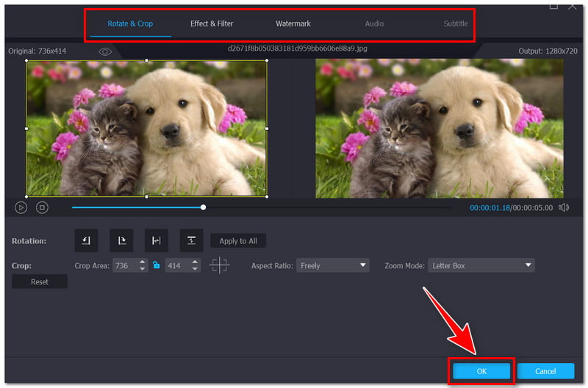Viewport: 588px width, 388px height.
Task: Flip the image vertically
Action: pyautogui.click(x=191, y=240)
